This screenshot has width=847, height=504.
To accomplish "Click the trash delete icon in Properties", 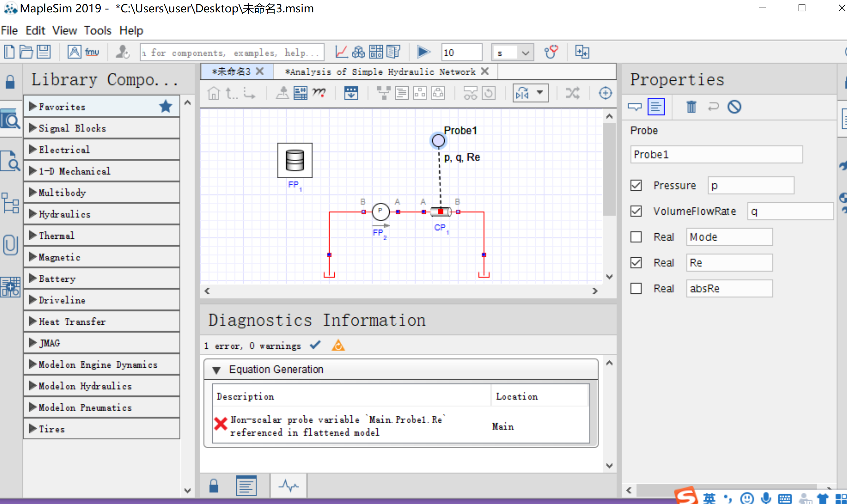I will pos(691,107).
